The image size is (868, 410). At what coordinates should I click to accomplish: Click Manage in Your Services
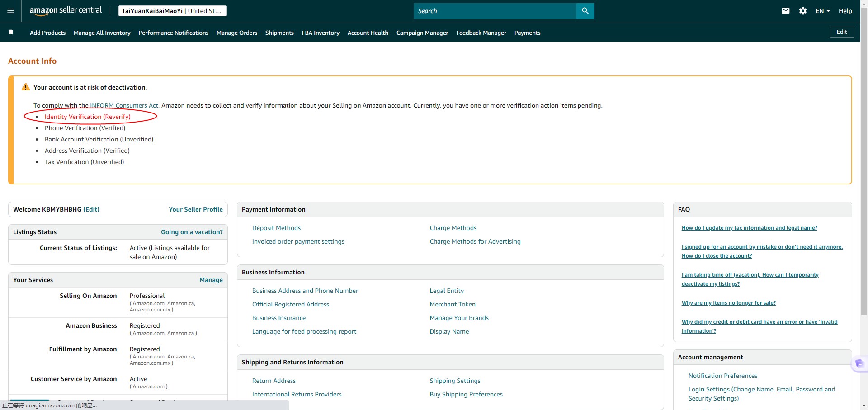pyautogui.click(x=211, y=280)
